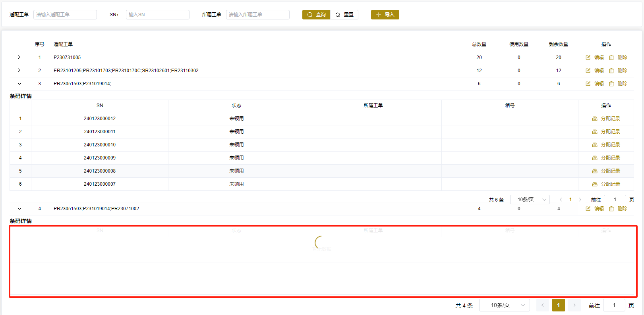Viewport: 644px width, 315px height.
Task: Select inner table page 1 number
Action: point(571,200)
